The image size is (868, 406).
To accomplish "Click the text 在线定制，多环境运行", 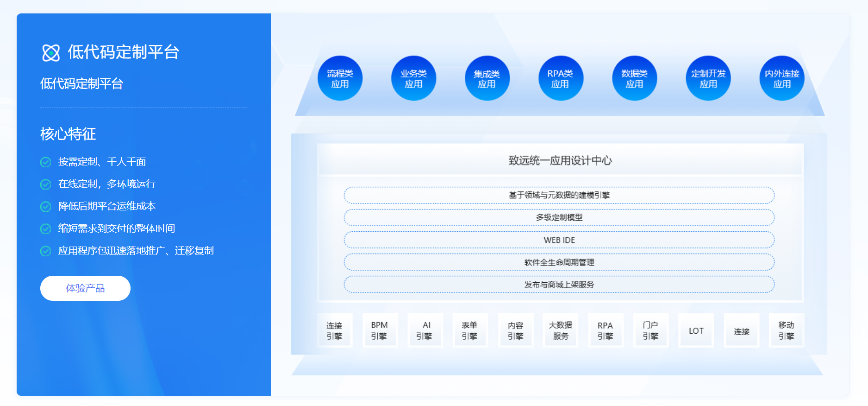I will point(107,184).
